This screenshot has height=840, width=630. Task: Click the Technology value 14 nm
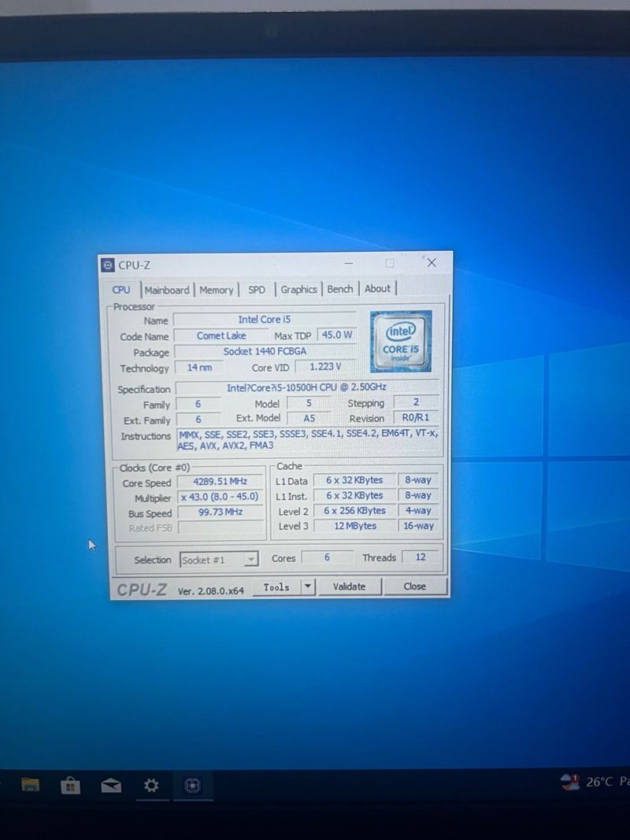click(199, 368)
